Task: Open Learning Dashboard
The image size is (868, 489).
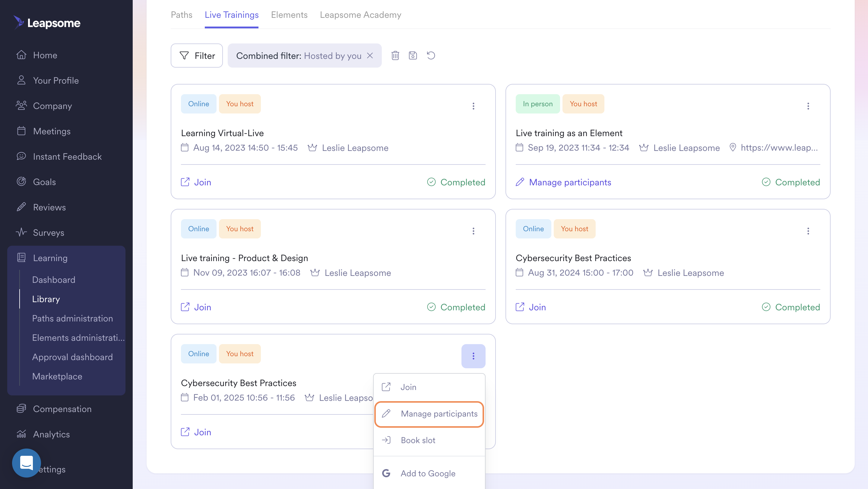Action: pos(54,280)
